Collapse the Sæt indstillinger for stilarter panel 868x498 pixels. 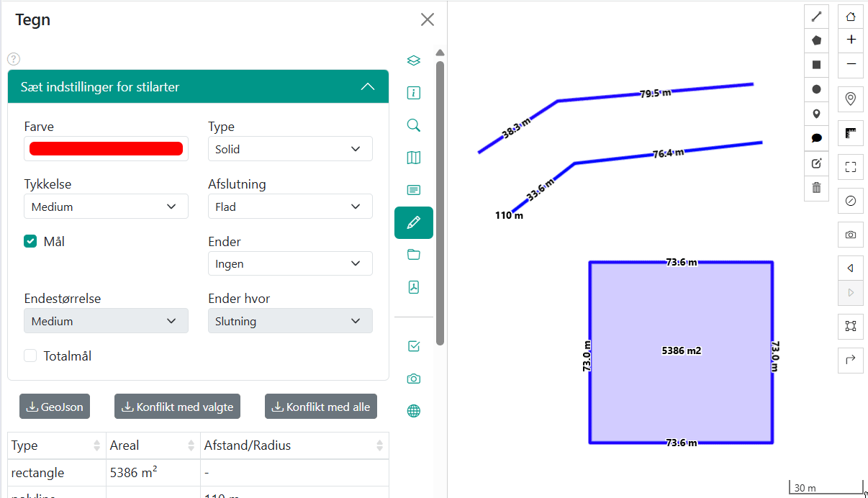pos(367,87)
